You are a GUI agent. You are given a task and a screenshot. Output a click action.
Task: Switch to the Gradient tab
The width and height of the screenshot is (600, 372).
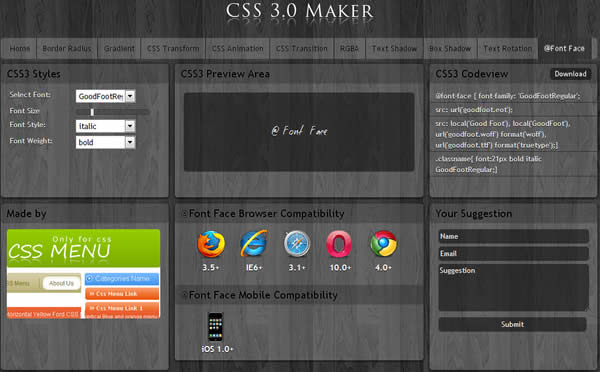(x=119, y=49)
